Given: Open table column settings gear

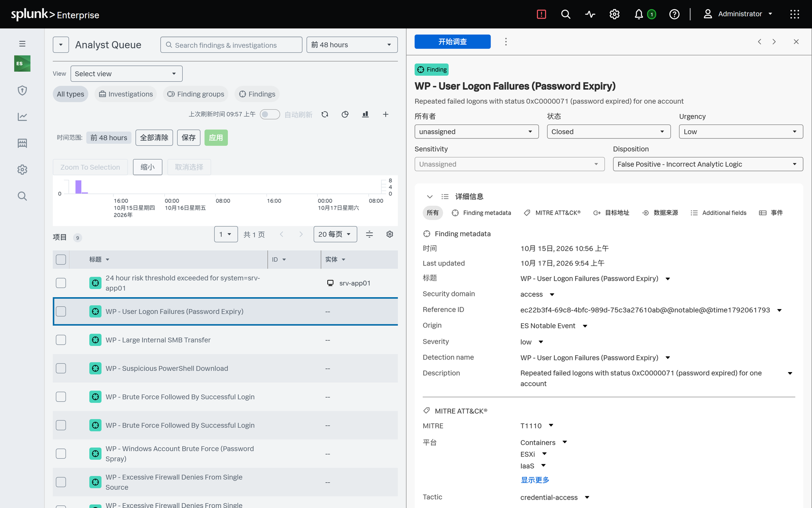Looking at the screenshot, I should (390, 234).
